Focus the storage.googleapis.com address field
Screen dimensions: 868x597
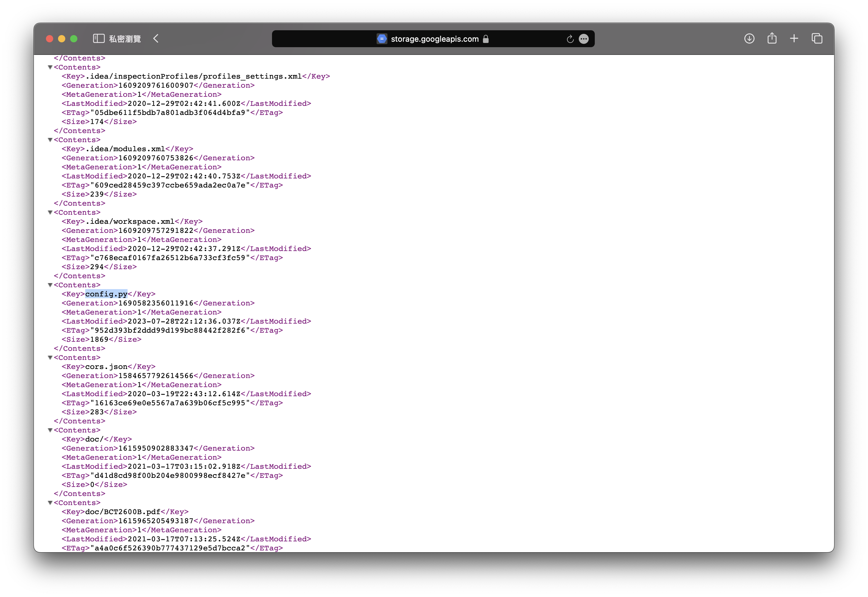click(433, 39)
